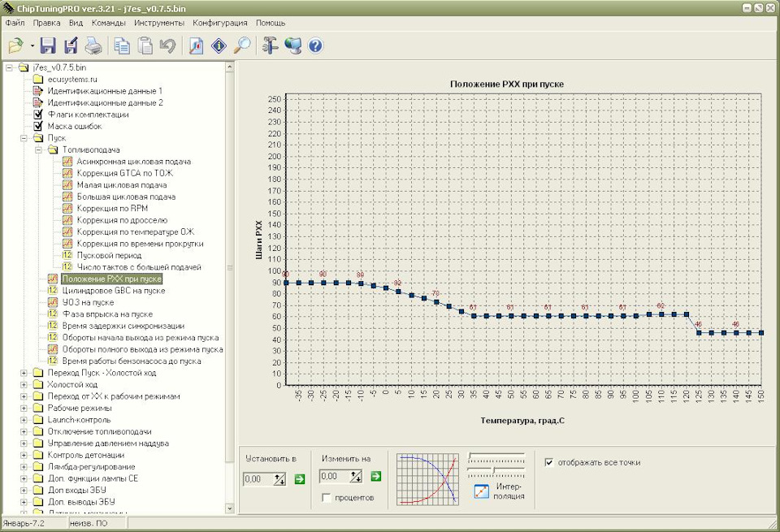Open the Файл menu
780x532 pixels.
(x=15, y=23)
